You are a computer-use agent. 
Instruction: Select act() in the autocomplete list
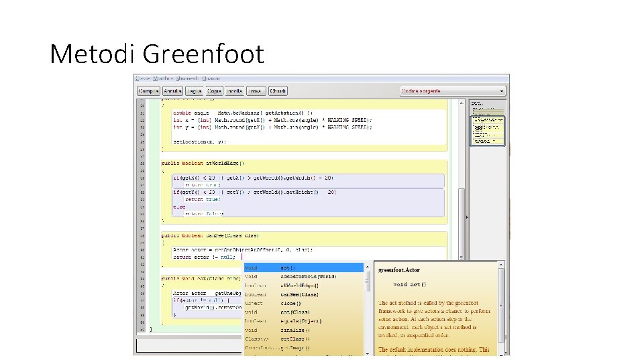[x=303, y=268]
